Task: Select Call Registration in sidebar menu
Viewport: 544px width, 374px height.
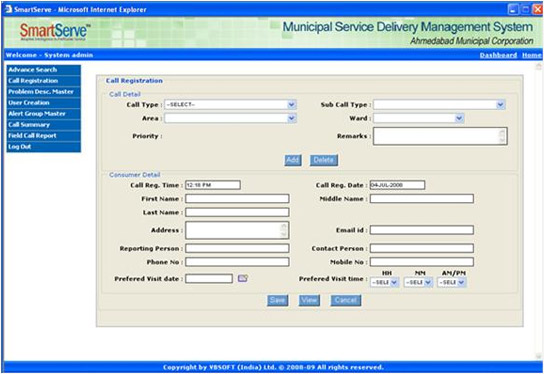Action: [44, 81]
